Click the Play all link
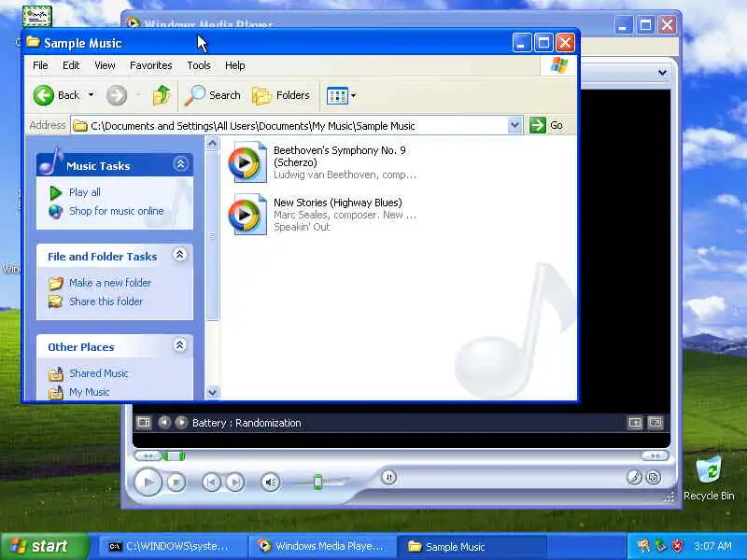This screenshot has height=560, width=747. point(85,192)
